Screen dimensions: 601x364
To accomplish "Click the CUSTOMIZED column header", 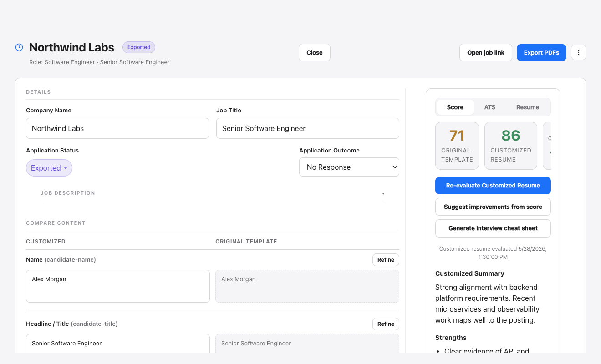I will (46, 242).
